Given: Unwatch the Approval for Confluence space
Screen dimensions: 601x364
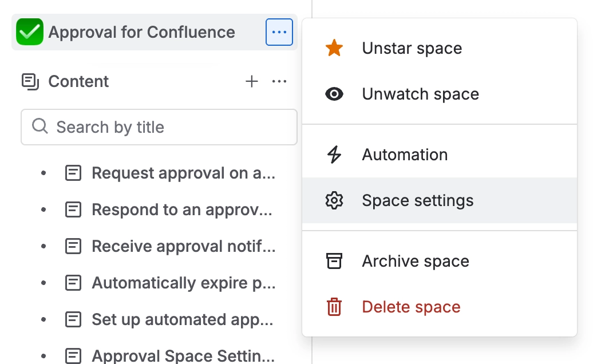Looking at the screenshot, I should [x=420, y=94].
